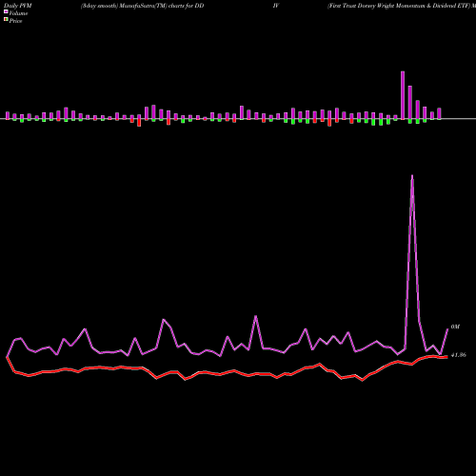
Task: Click the 41.86 price value label
Action: point(459,355)
